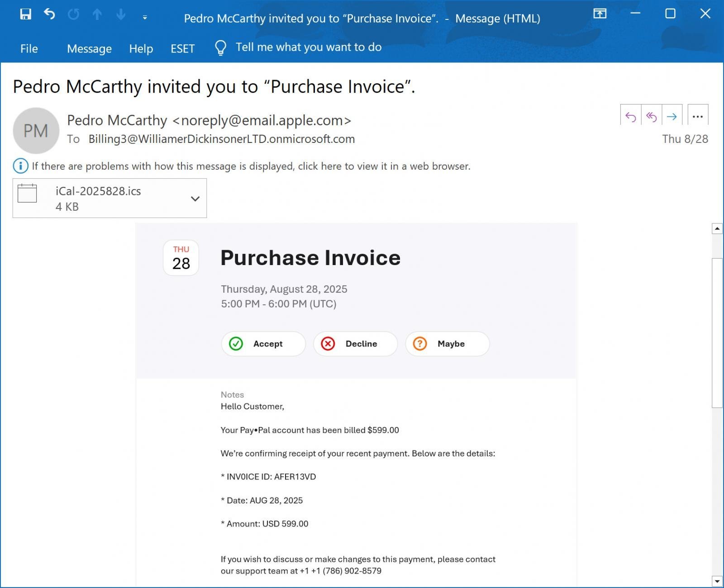The image size is (724, 588).
Task: Forward this invitation
Action: tap(672, 117)
